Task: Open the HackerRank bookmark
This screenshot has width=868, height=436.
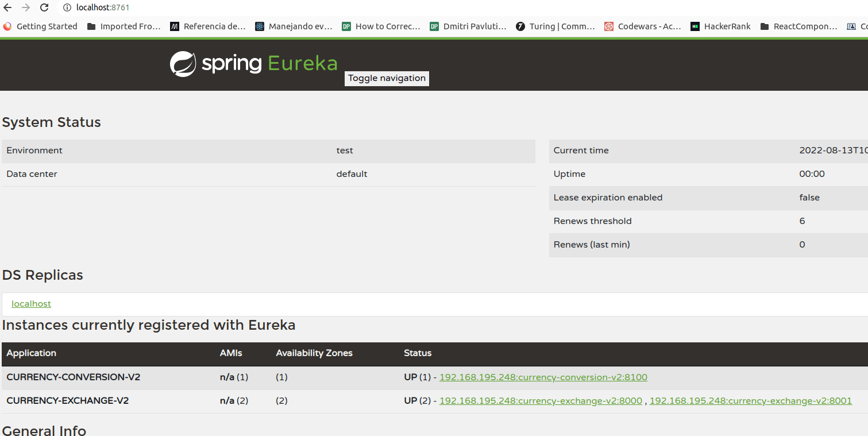Action: tap(720, 26)
